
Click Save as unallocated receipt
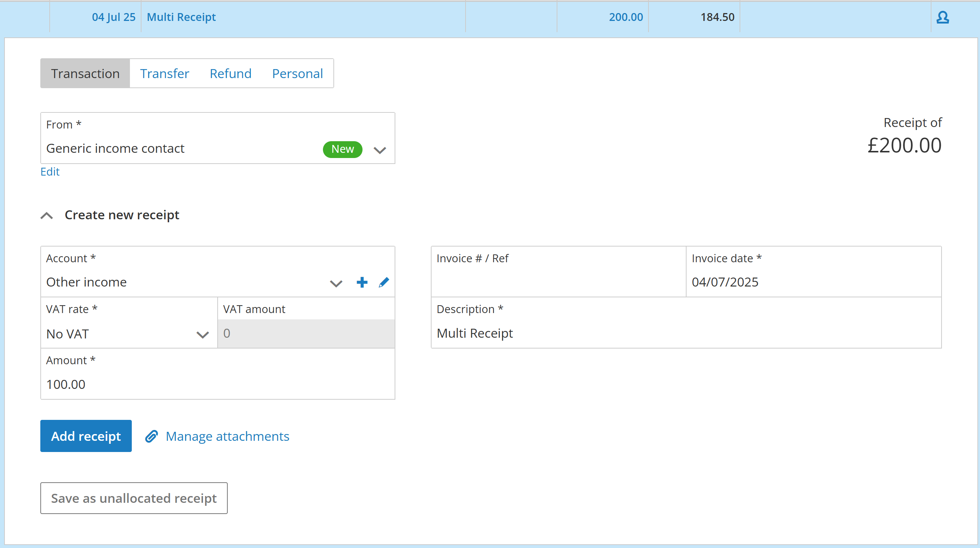click(x=134, y=498)
